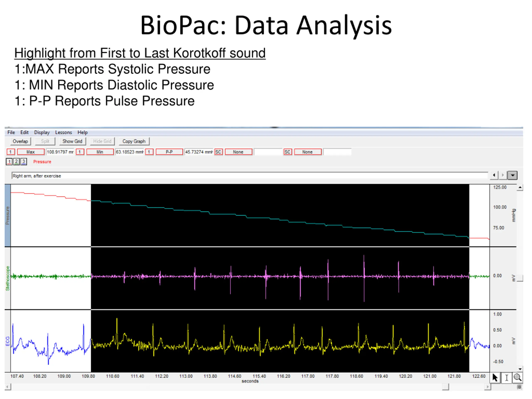Screen dimensions: 532x399
Task: Click the Split button
Action: (x=45, y=142)
